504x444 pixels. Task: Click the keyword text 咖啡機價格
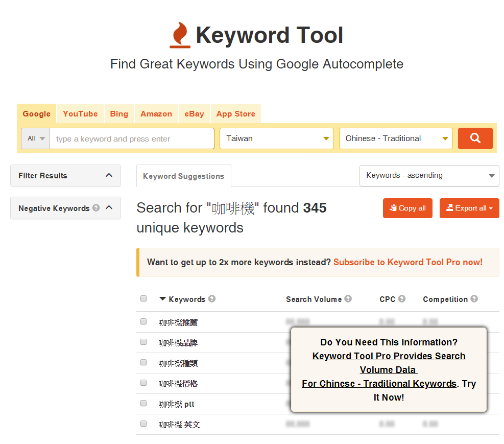pyautogui.click(x=178, y=384)
